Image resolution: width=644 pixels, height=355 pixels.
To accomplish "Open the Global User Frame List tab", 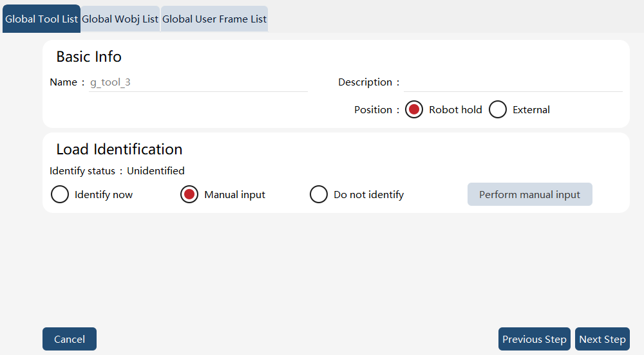I will pos(214,19).
